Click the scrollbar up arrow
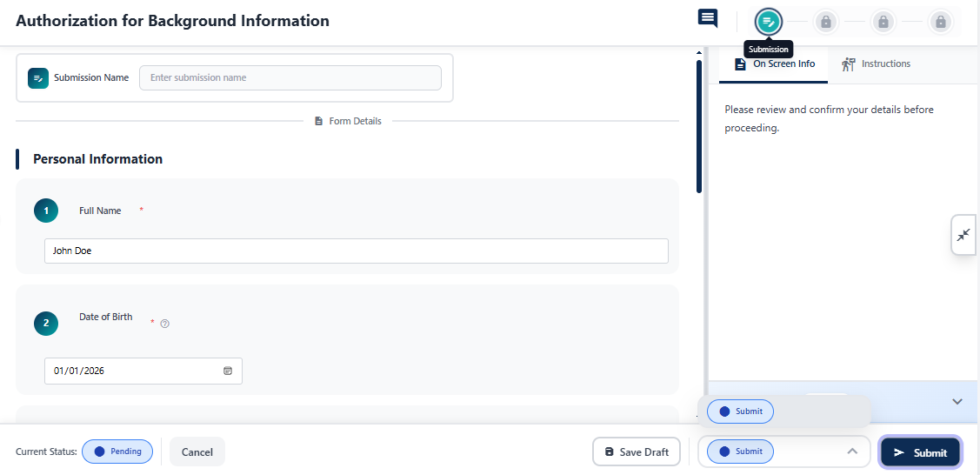Screen dimensions: 980x475 (699, 53)
